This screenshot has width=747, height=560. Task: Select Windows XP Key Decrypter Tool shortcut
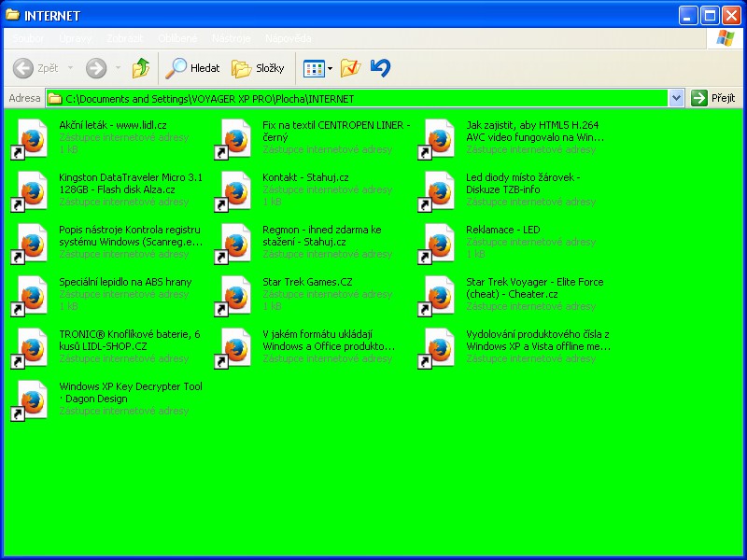point(130,386)
